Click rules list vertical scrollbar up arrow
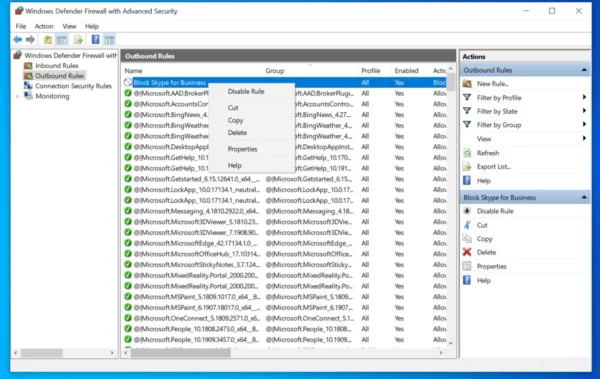This screenshot has height=379, width=600. [451, 69]
